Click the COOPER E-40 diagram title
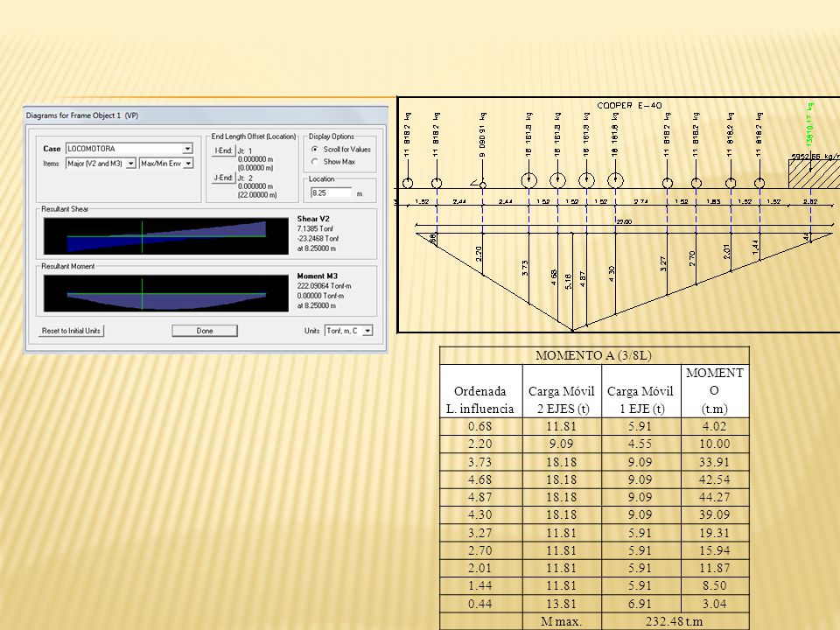The height and width of the screenshot is (630, 840). [x=629, y=106]
